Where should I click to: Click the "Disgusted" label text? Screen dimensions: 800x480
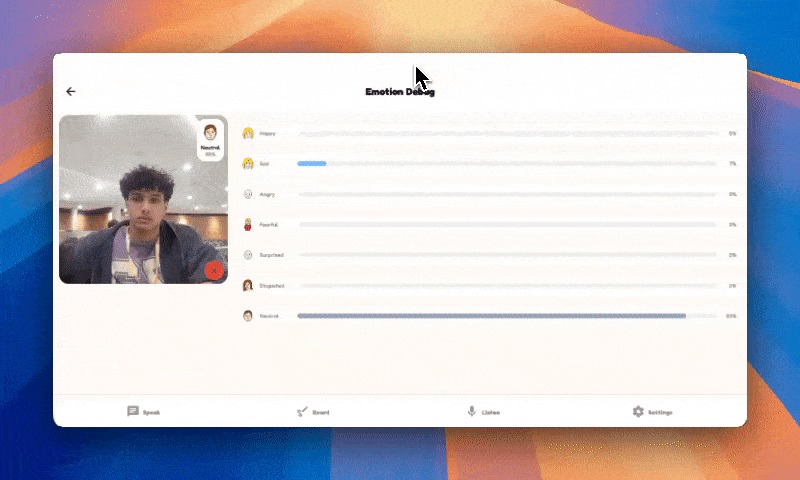272,286
